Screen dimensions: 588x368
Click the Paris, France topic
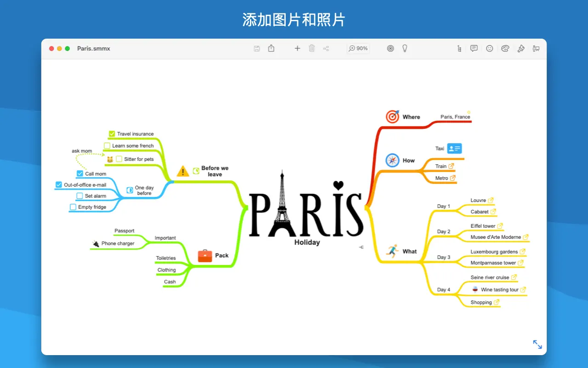[x=455, y=117]
